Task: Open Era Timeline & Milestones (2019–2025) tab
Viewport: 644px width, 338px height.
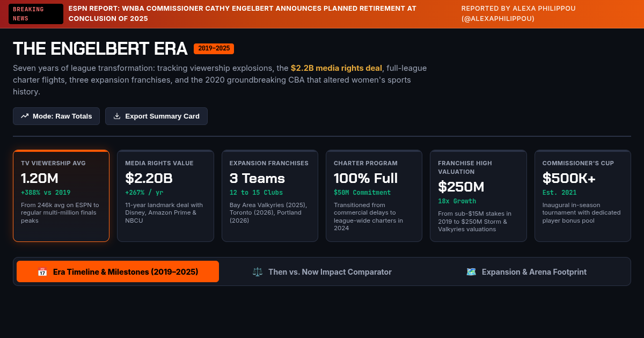Action: point(118,271)
